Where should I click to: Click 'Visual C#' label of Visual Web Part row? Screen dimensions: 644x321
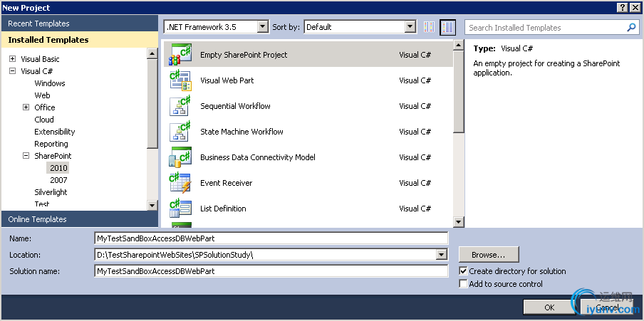415,80
